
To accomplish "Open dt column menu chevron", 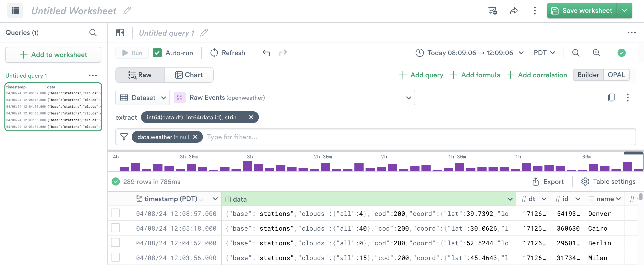I will [544, 199].
